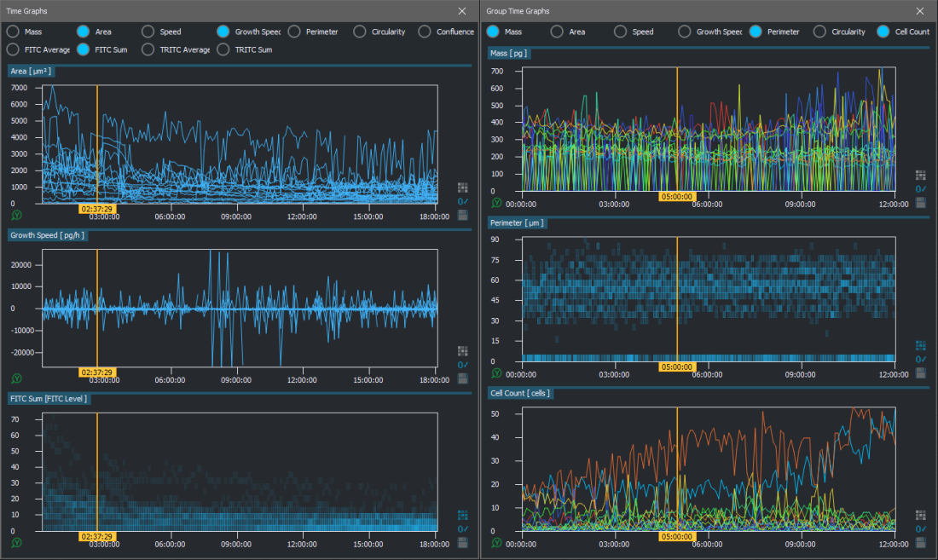Close the Time Graphs window
This screenshot has width=938, height=560.
tap(462, 11)
